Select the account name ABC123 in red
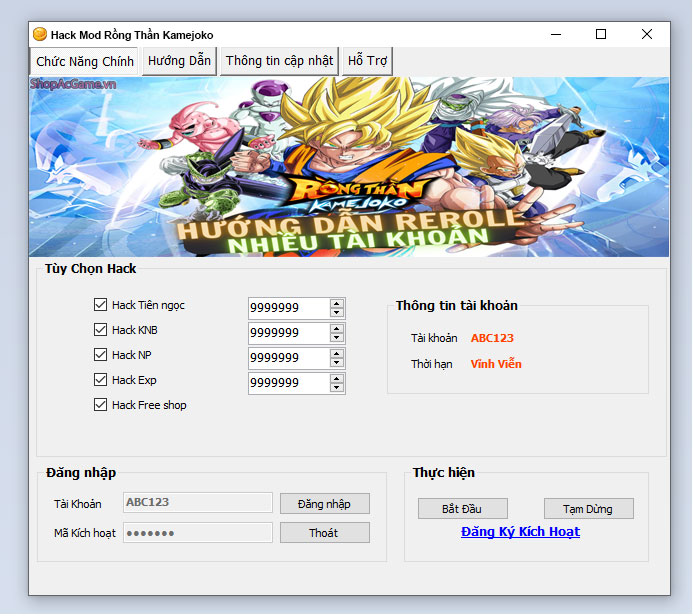Screen dimensions: 693x616 click(492, 338)
